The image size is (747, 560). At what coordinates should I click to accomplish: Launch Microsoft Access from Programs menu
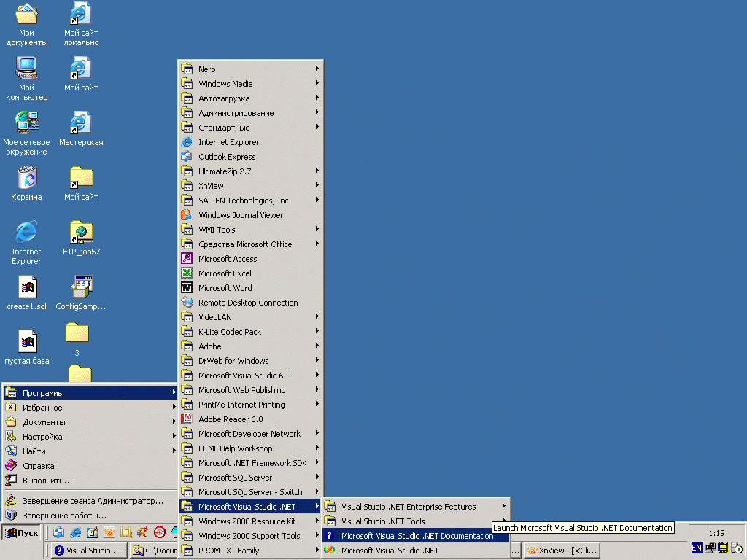pos(251,259)
